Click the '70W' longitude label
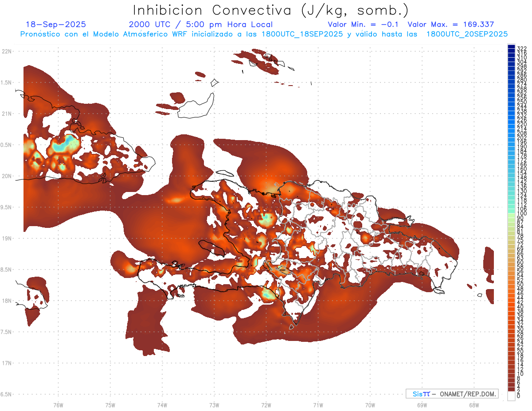Viewport: 532px width, 411px height. [370, 405]
